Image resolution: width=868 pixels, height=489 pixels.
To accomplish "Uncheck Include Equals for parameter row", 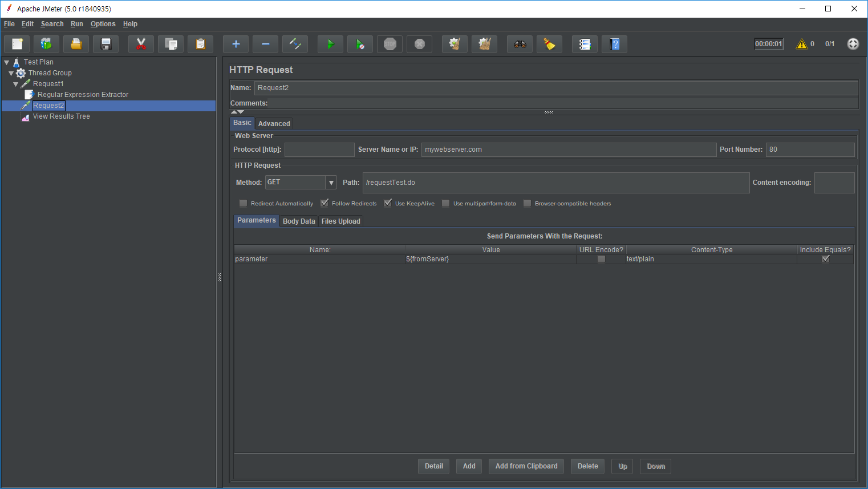I will click(x=825, y=259).
